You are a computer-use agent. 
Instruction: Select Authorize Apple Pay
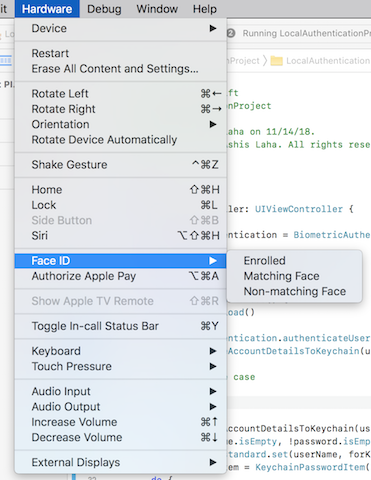click(x=121, y=276)
